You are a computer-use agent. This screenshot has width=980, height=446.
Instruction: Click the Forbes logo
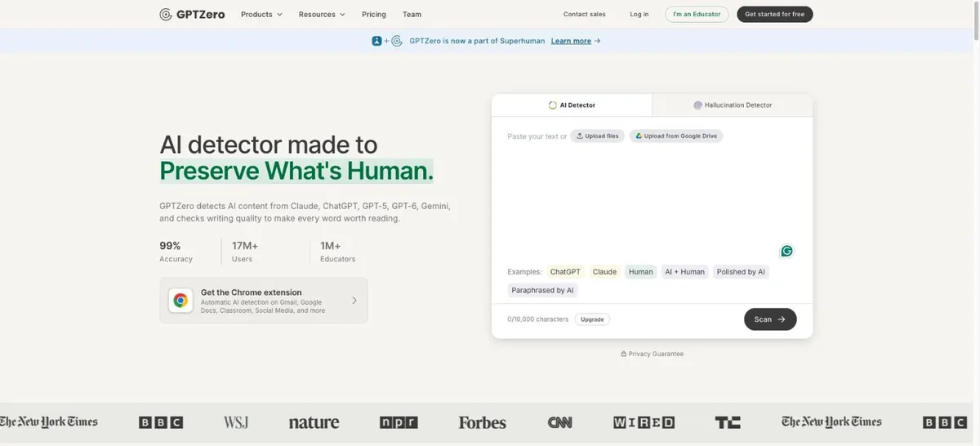[483, 422]
